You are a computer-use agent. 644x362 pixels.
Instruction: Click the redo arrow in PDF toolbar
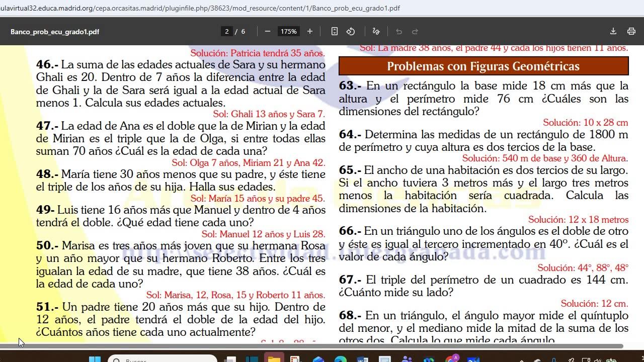[415, 31]
